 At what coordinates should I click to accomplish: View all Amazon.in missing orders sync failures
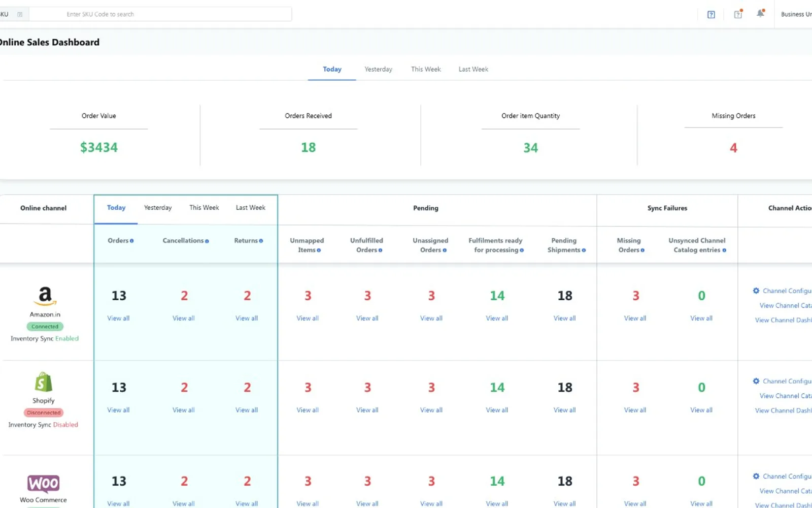point(635,318)
